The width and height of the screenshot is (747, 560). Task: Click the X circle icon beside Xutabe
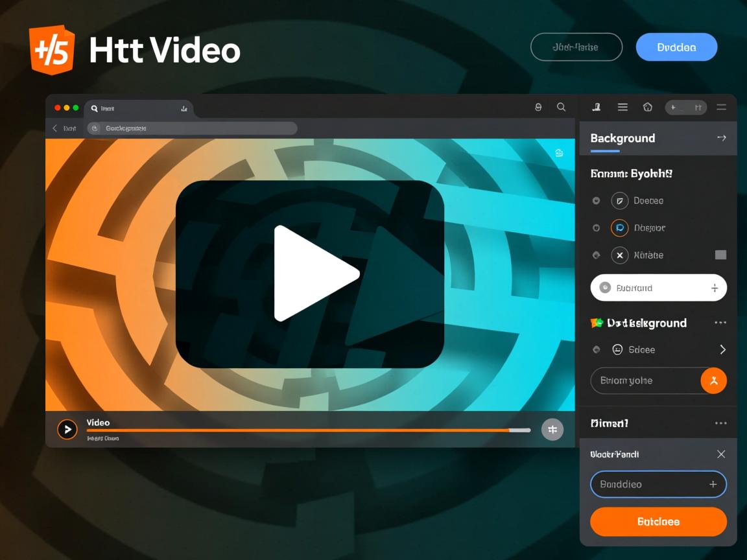[x=620, y=255]
